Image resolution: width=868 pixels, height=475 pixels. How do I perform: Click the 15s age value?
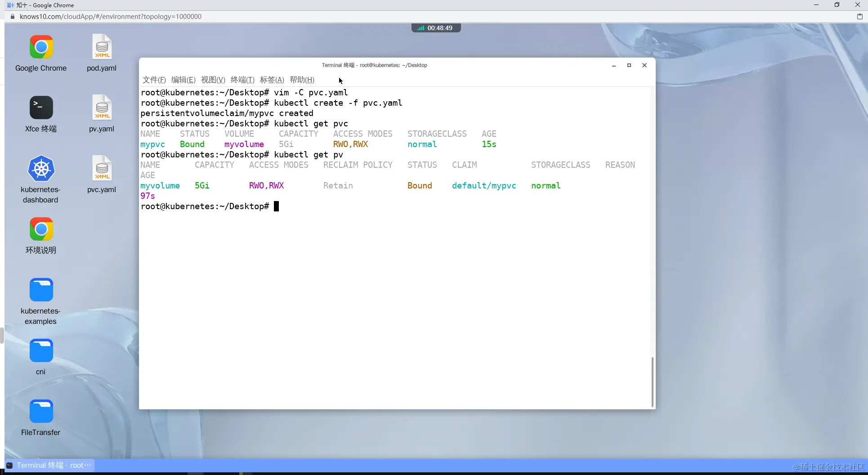click(x=489, y=144)
